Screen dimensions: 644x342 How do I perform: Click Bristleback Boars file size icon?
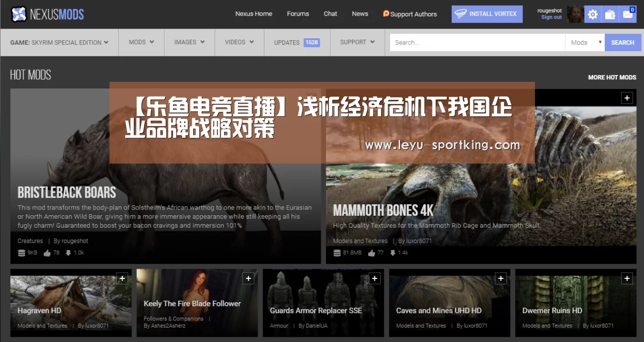(x=22, y=253)
